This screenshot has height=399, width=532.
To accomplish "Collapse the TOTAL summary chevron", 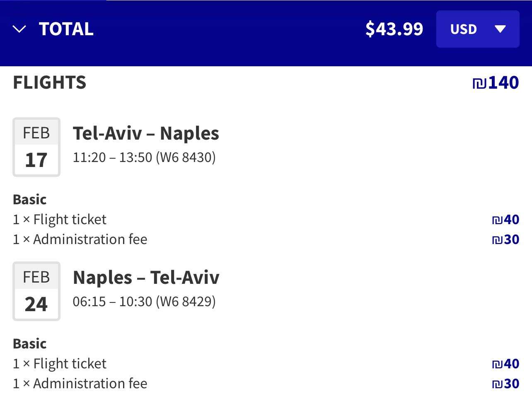I will click(x=19, y=29).
